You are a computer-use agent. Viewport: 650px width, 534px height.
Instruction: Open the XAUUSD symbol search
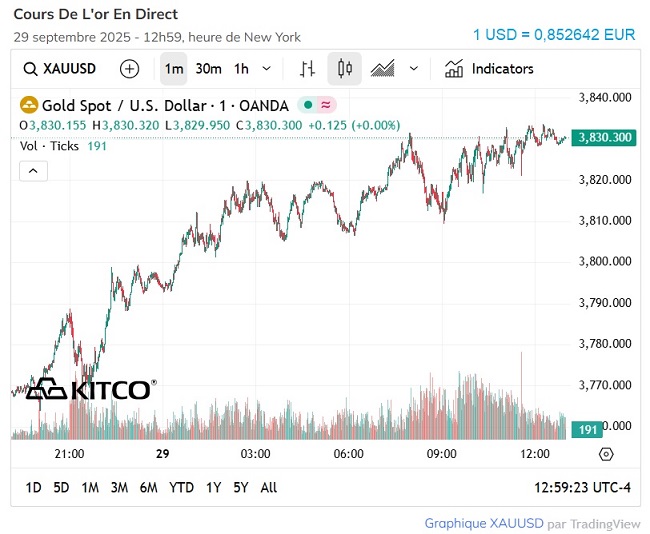61,69
